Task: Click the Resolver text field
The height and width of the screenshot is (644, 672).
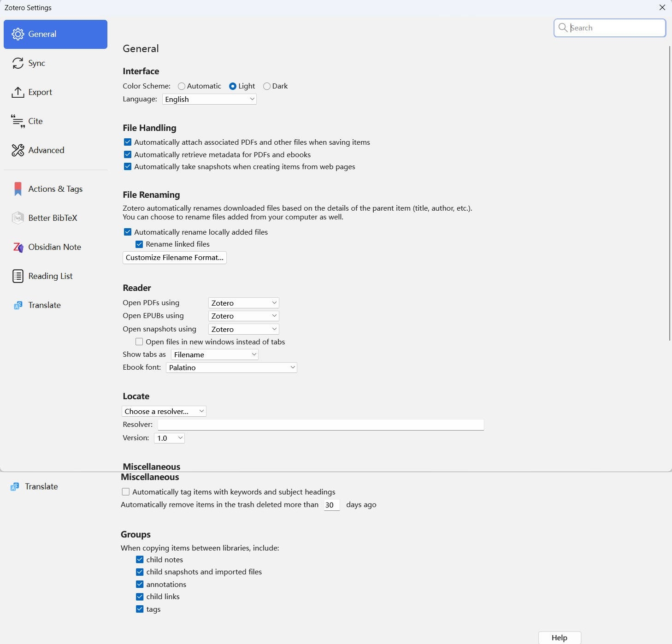Action: pyautogui.click(x=321, y=425)
